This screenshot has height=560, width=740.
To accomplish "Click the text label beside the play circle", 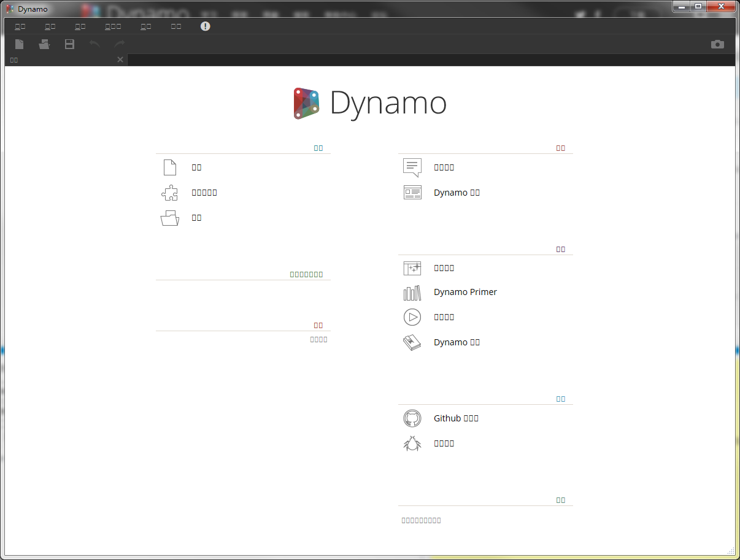I will click(444, 317).
